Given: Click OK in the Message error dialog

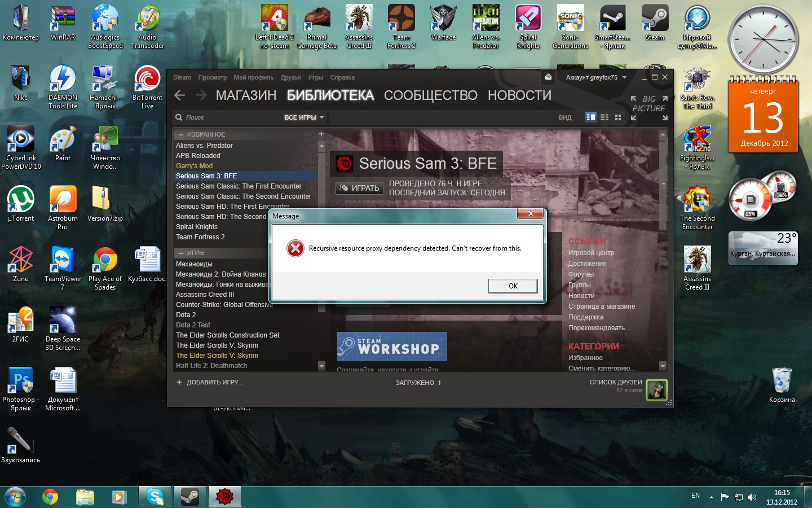Looking at the screenshot, I should click(x=513, y=286).
